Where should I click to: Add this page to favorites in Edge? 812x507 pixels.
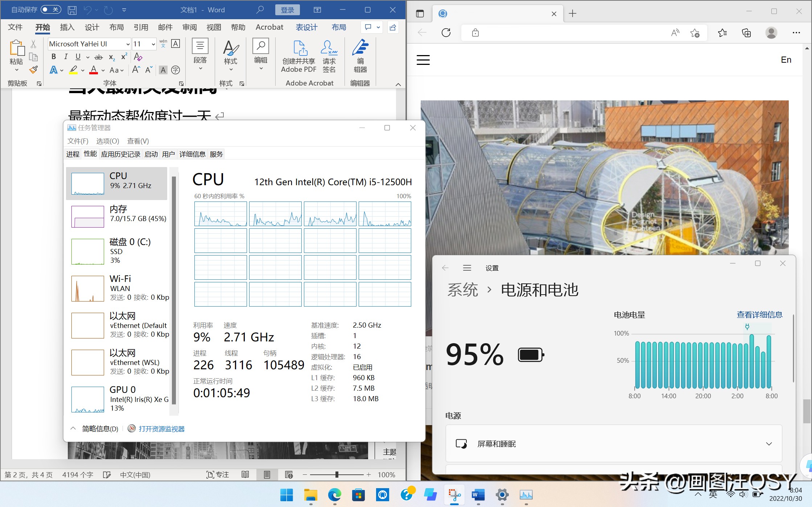tap(695, 33)
